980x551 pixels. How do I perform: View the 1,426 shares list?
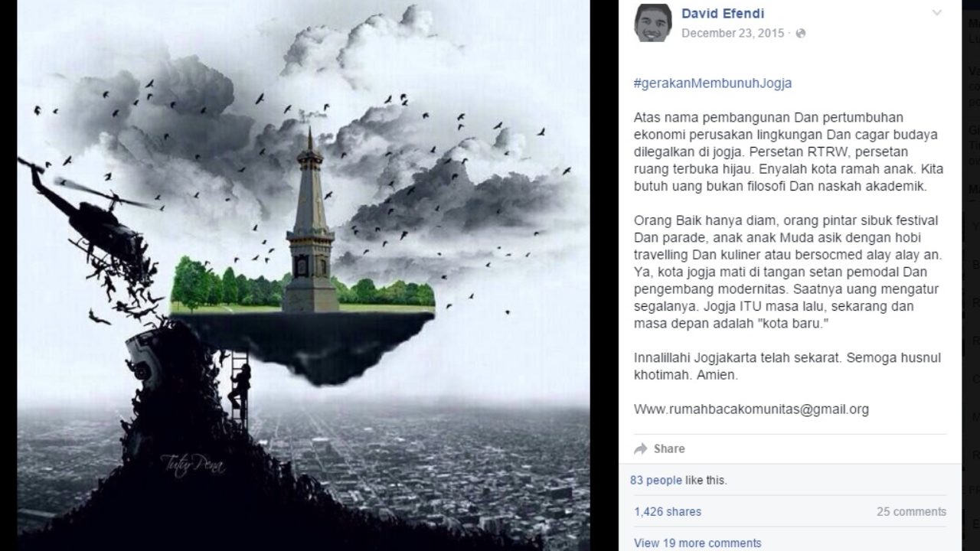668,512
